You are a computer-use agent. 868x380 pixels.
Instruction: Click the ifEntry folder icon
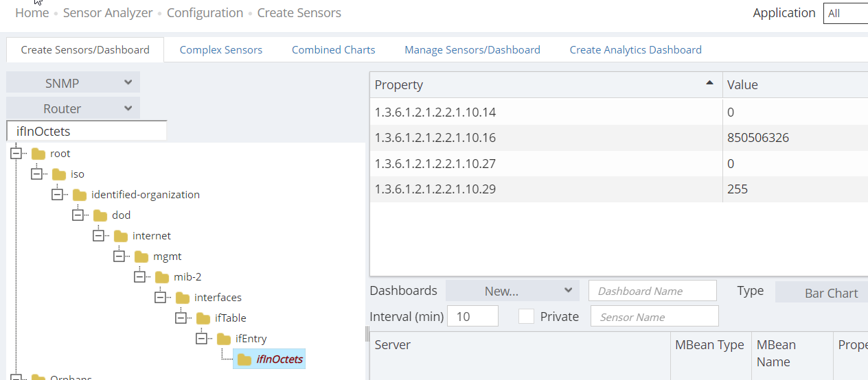pos(224,339)
